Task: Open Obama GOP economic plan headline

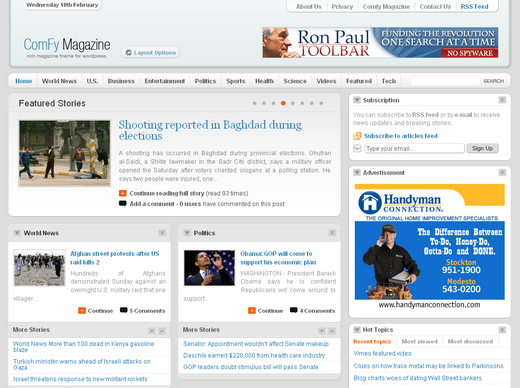Action: pos(278,258)
